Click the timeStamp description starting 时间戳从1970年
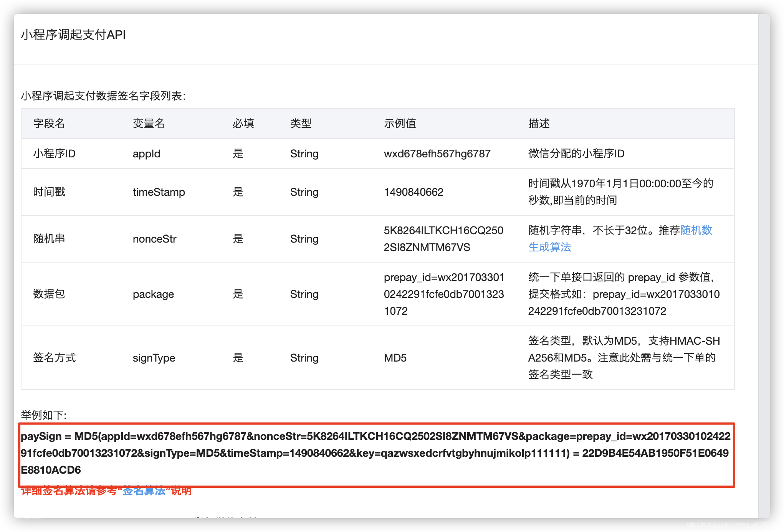Viewport: 784px width, 532px height. click(x=620, y=192)
